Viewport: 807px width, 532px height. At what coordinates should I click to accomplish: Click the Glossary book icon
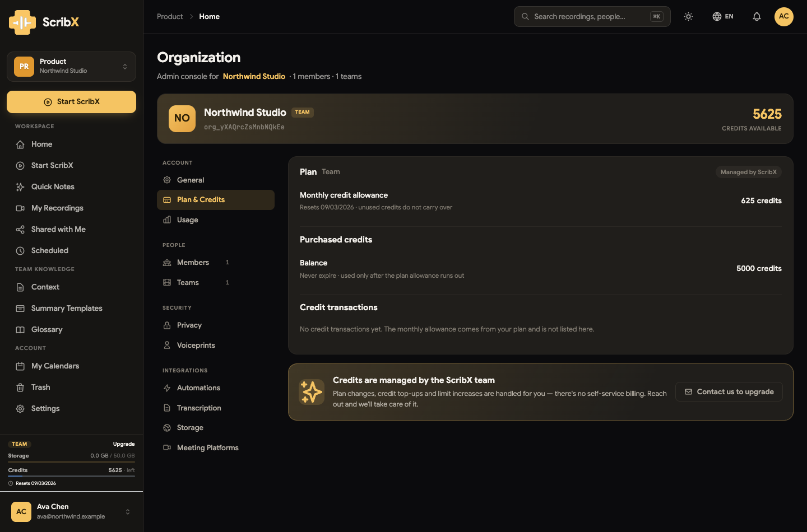20,330
